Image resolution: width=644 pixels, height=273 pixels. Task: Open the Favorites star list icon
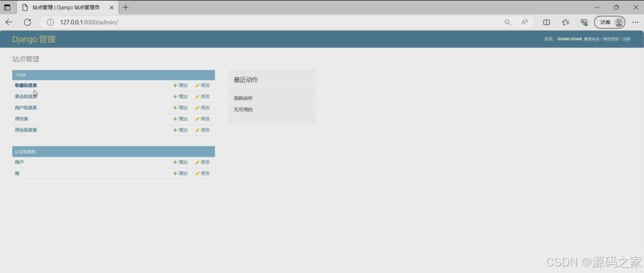565,22
